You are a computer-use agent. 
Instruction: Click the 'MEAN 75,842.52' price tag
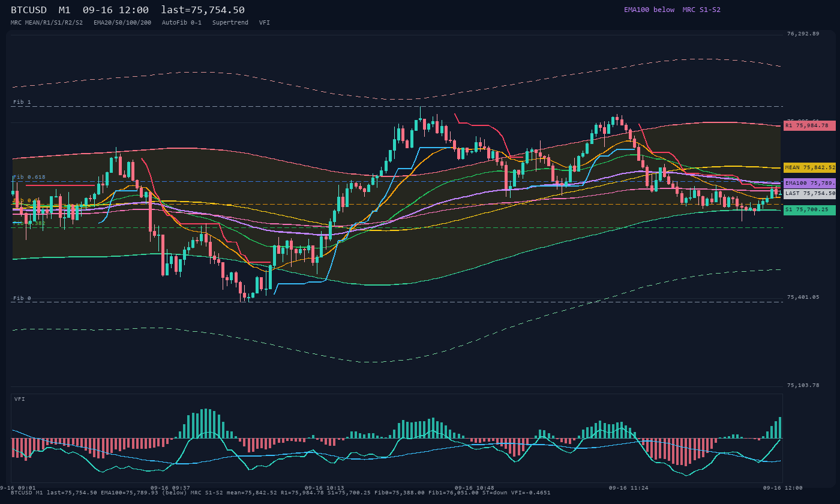point(809,168)
